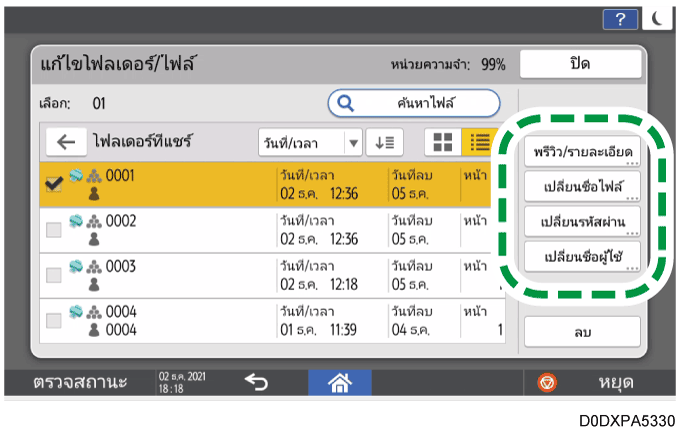Go back using folder back arrow

(66, 142)
